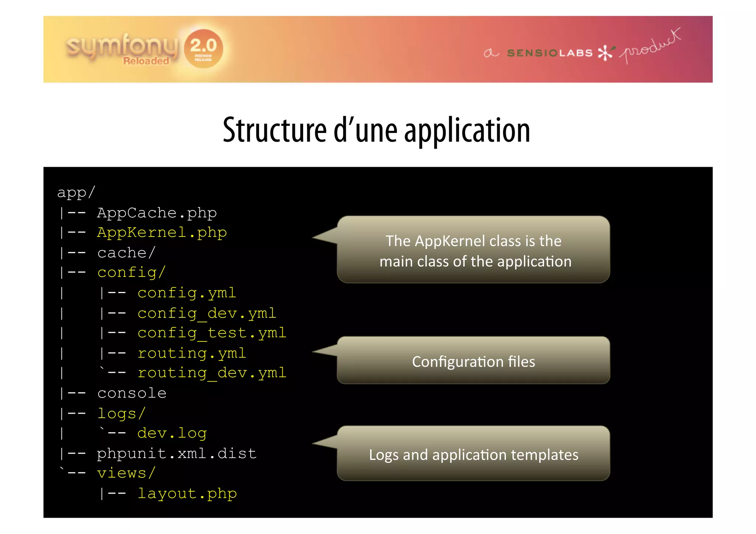Select the console entry
The width and height of the screenshot is (756, 534).
click(132, 393)
